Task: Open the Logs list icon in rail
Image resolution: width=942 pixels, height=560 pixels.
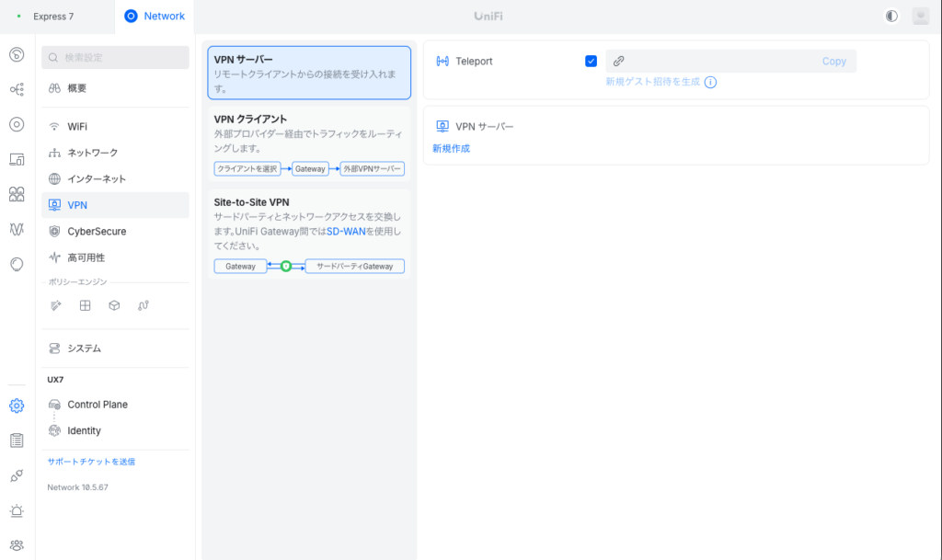Action: (x=17, y=440)
